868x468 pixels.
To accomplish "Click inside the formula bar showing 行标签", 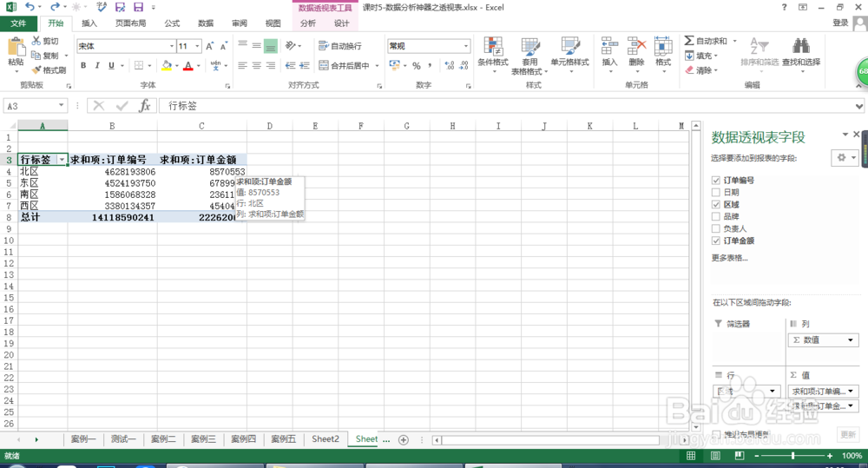I will coord(508,105).
